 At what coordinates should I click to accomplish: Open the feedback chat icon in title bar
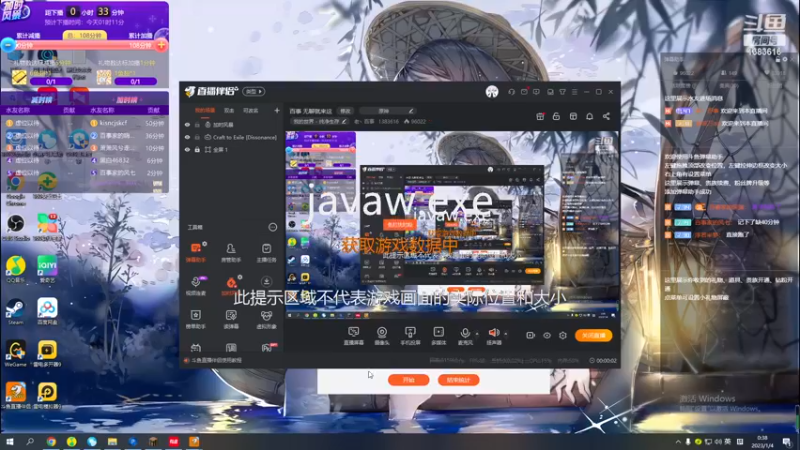click(x=536, y=92)
